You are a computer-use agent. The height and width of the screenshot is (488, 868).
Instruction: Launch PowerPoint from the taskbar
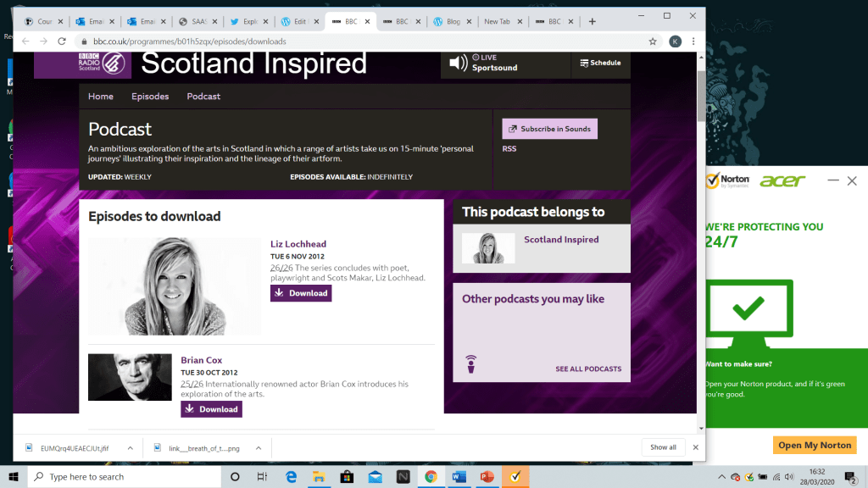coord(487,476)
